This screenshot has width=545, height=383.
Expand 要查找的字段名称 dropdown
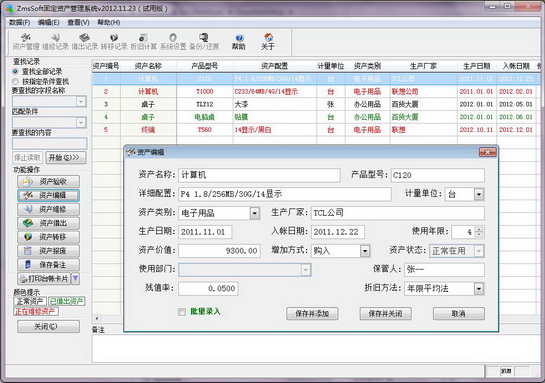(x=81, y=101)
